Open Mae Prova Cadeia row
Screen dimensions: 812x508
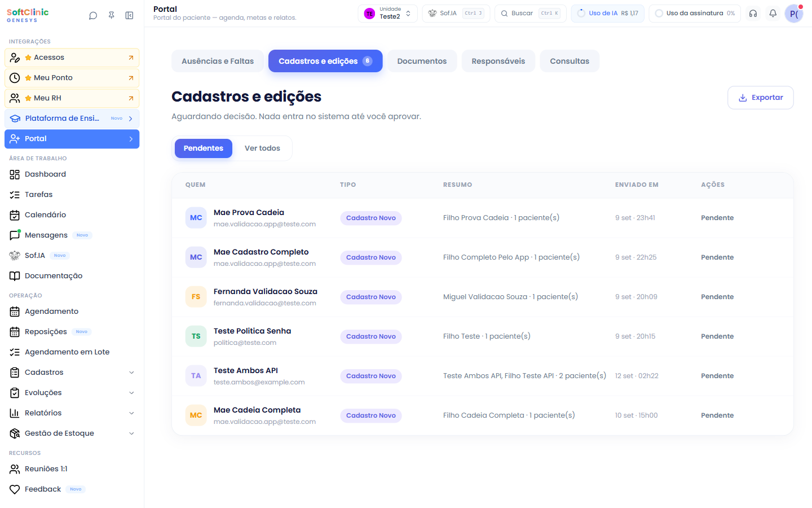483,218
